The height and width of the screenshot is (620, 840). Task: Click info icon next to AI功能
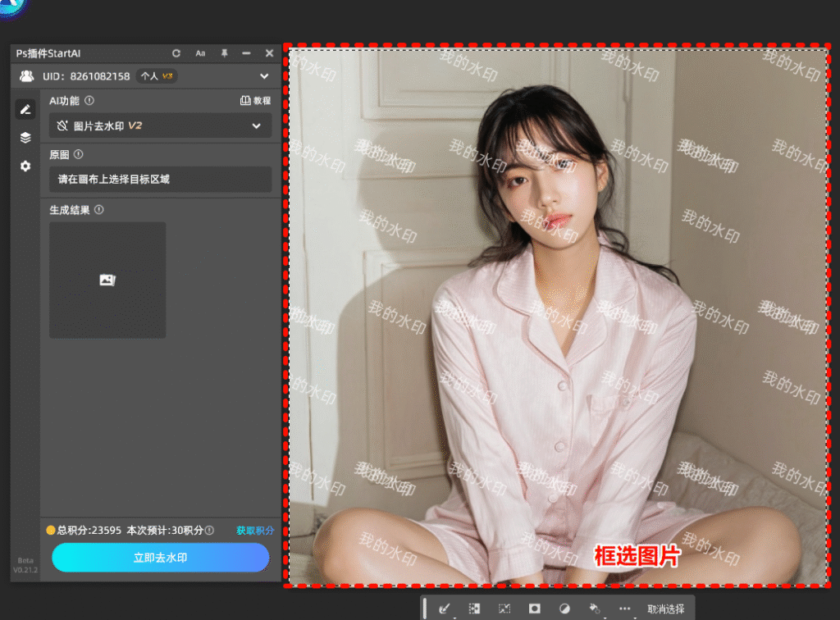point(89,101)
